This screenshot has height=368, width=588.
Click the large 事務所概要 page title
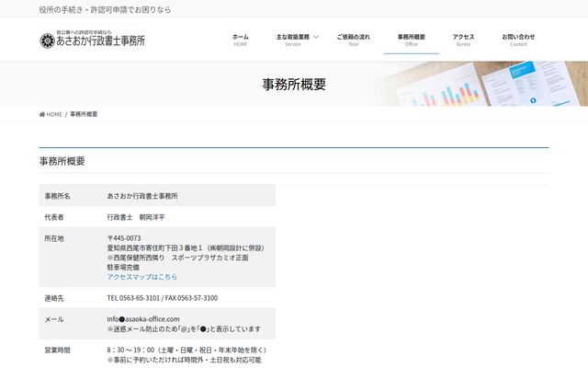pyautogui.click(x=294, y=84)
